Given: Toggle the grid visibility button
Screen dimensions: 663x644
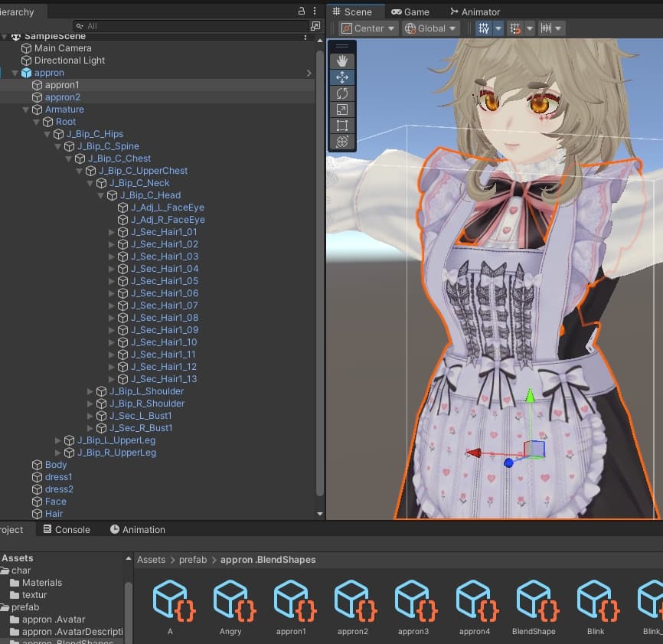Looking at the screenshot, I should tap(484, 28).
